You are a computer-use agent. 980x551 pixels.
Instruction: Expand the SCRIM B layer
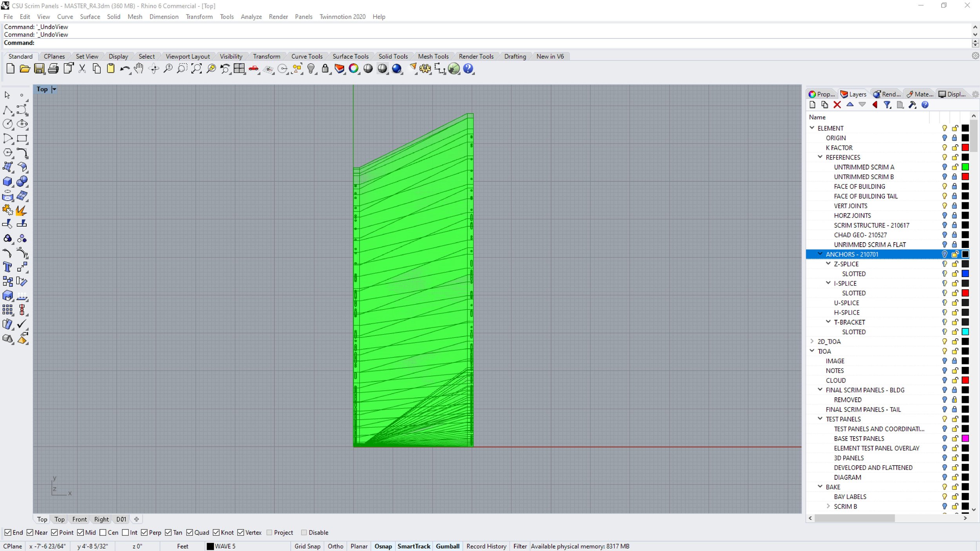(x=828, y=506)
